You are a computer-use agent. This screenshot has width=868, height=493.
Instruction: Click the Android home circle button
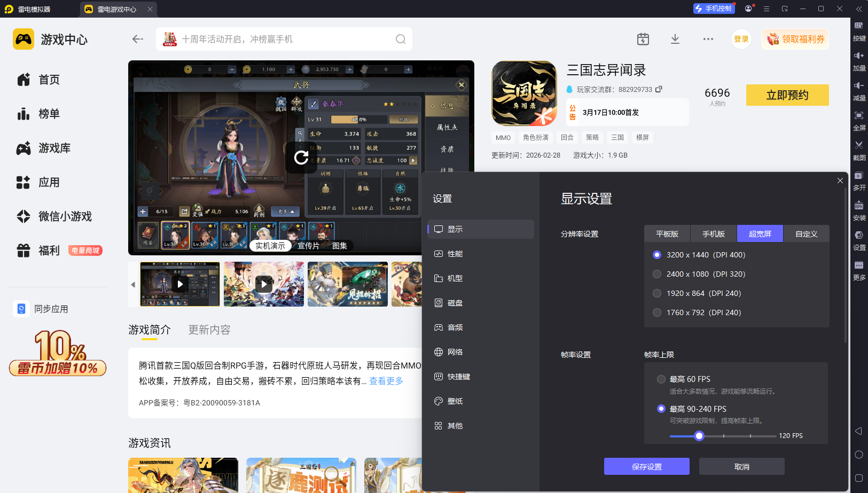coord(859,455)
